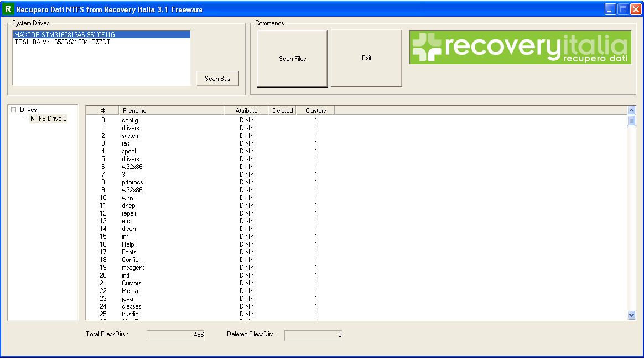
Task: Click the Total Files/Dirs count field
Action: 176,335
